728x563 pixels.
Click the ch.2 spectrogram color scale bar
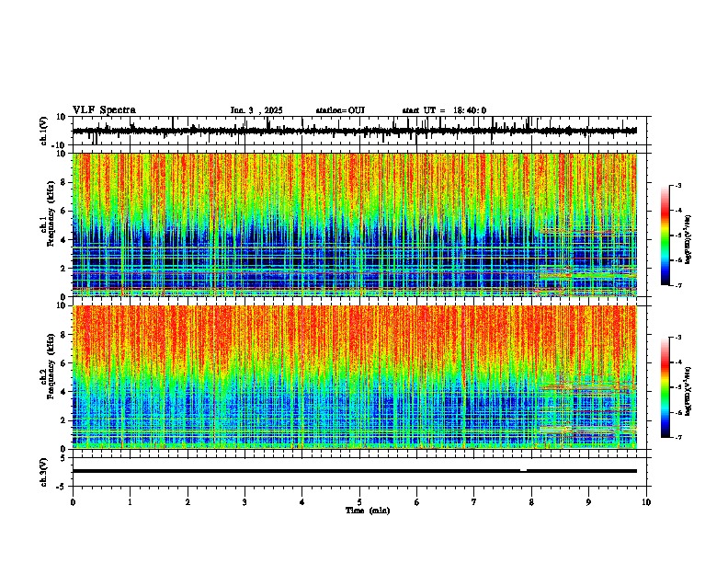pos(665,387)
